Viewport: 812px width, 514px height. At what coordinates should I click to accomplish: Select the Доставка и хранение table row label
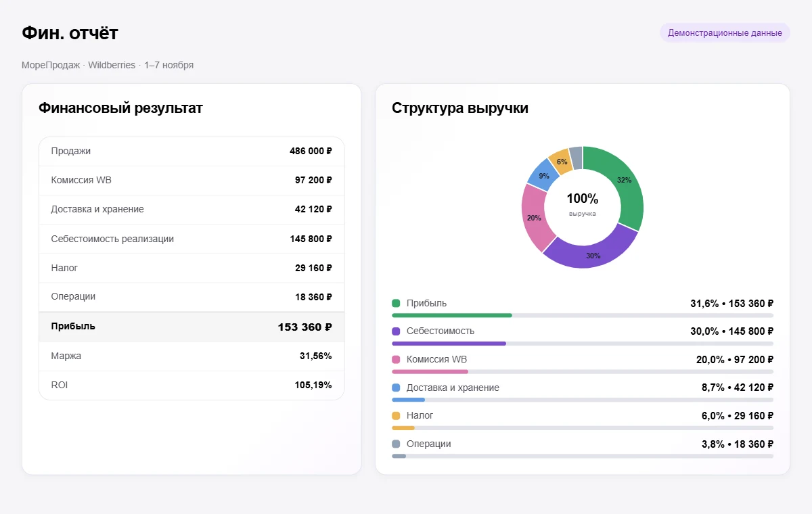coord(97,209)
